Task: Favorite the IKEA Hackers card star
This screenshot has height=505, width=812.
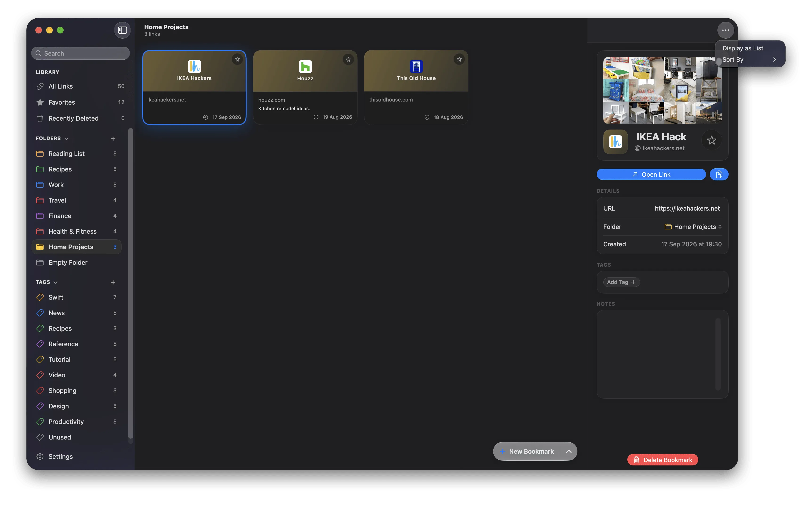Action: coord(237,59)
